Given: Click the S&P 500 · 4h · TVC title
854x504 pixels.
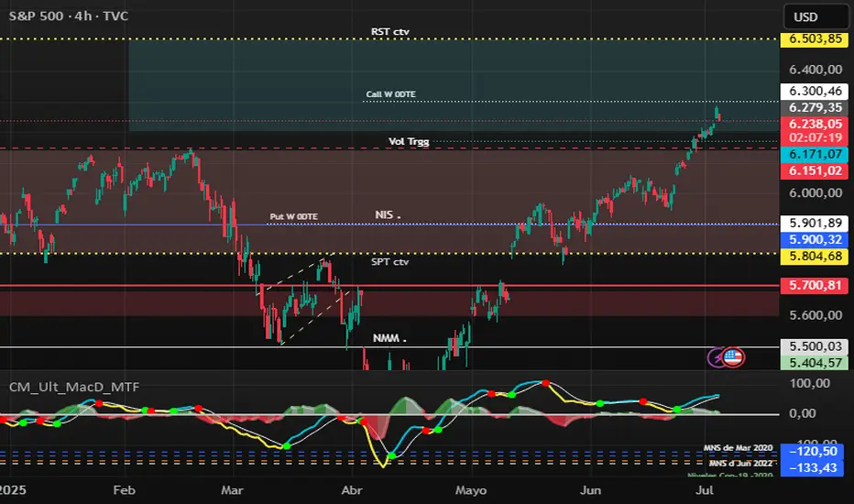Looking at the screenshot, I should coord(69,16).
